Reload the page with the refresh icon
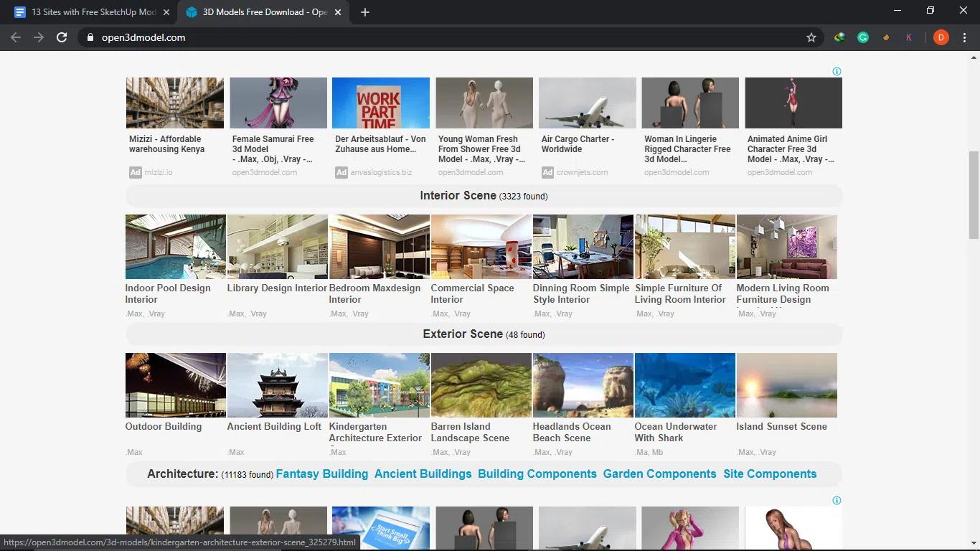Image resolution: width=980 pixels, height=551 pixels. (x=62, y=37)
